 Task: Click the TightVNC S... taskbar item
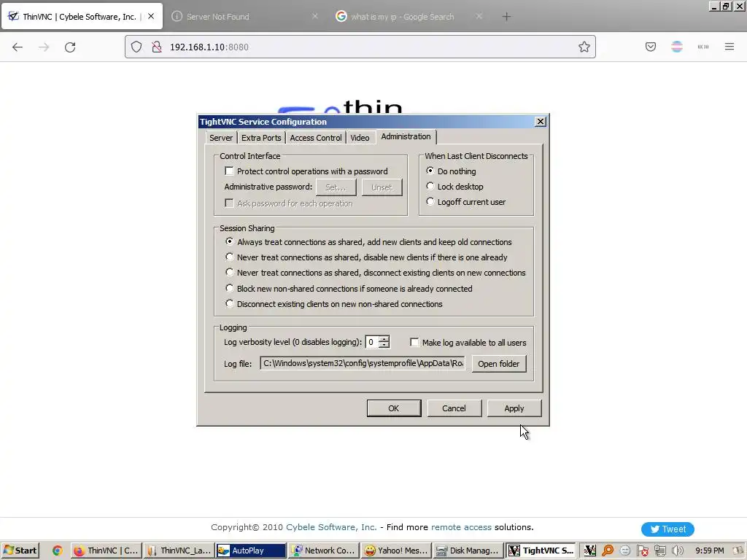[x=541, y=551]
